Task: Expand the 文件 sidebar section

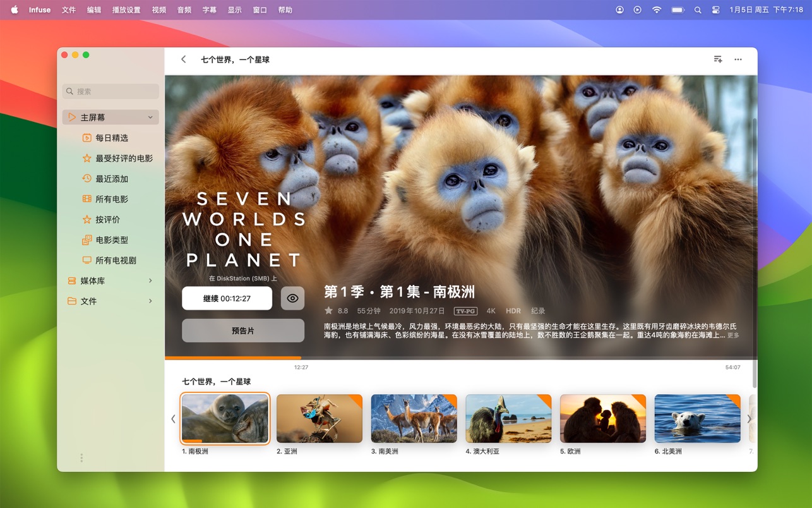Action: (x=150, y=301)
